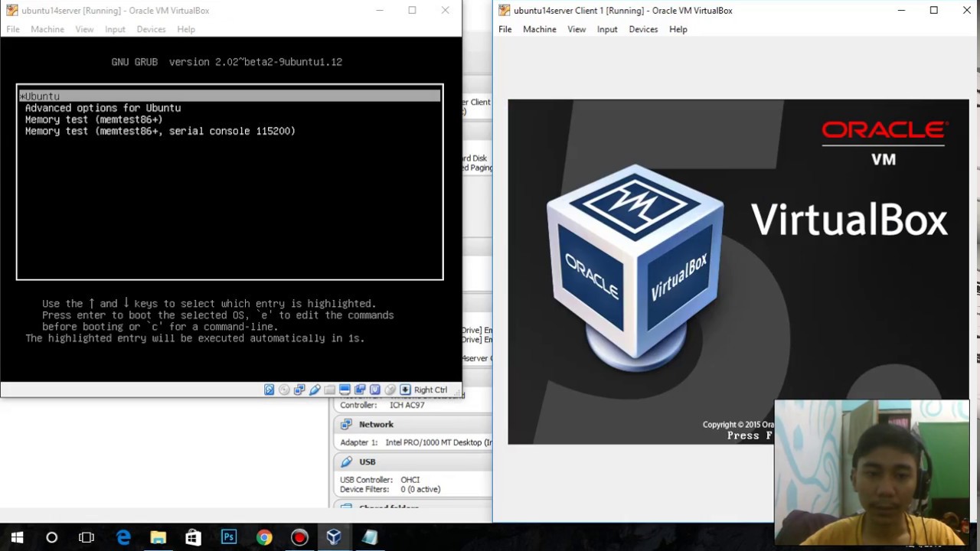Viewport: 980px width, 551px height.
Task: Select the Ubuntu GRUB boot entry
Action: point(230,96)
